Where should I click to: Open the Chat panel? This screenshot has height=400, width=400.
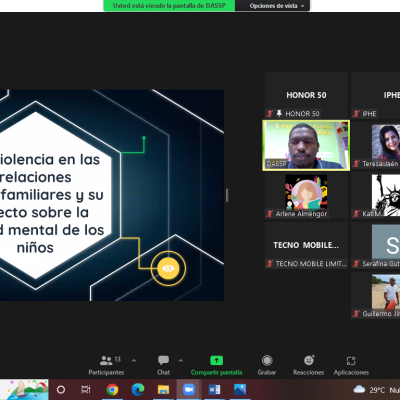(163, 366)
